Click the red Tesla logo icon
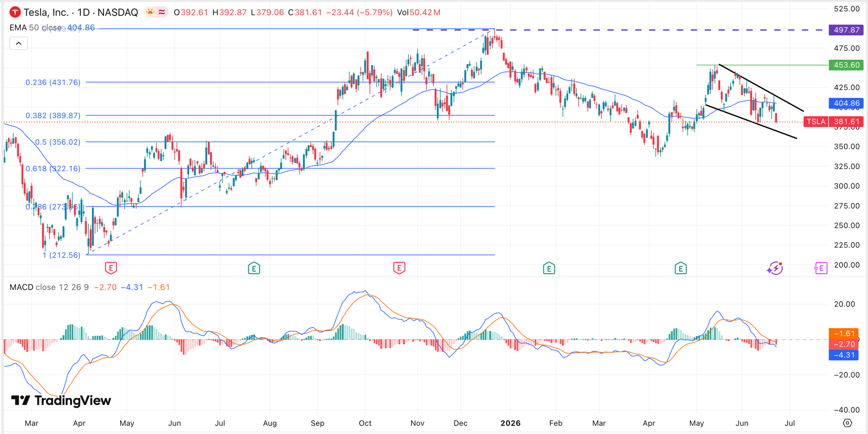Viewport: 868px width, 434px height. pos(15,13)
